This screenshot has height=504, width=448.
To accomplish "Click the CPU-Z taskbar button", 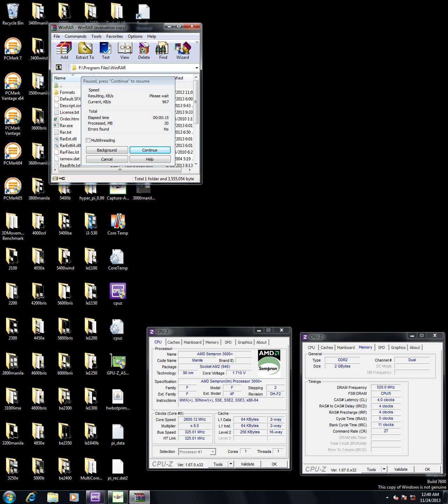I will 95,497.
